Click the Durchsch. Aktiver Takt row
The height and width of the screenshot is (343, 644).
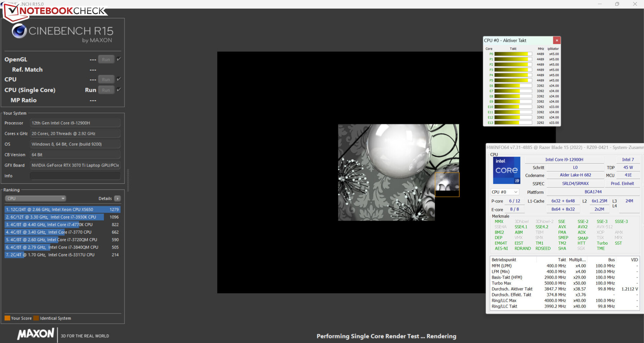click(565, 289)
